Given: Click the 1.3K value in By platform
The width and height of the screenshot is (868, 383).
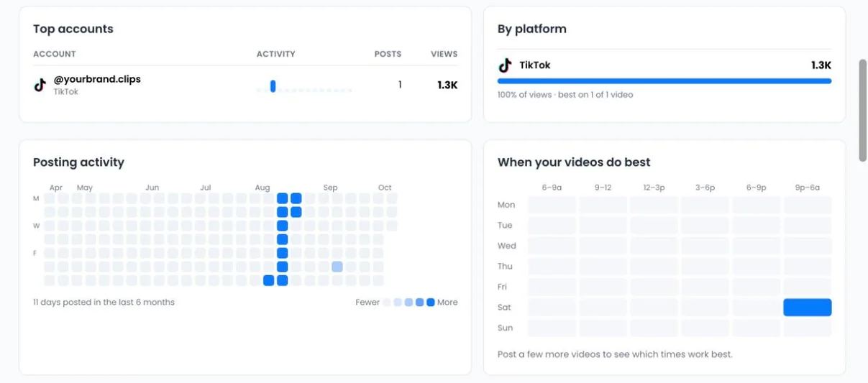Looking at the screenshot, I should (x=821, y=65).
